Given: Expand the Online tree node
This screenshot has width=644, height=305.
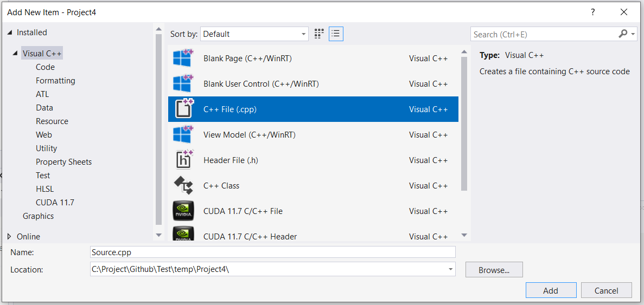Looking at the screenshot, I should point(10,237).
